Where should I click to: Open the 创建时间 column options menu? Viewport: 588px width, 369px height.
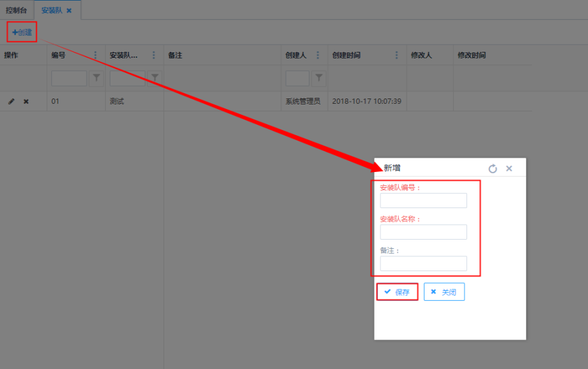[x=397, y=55]
